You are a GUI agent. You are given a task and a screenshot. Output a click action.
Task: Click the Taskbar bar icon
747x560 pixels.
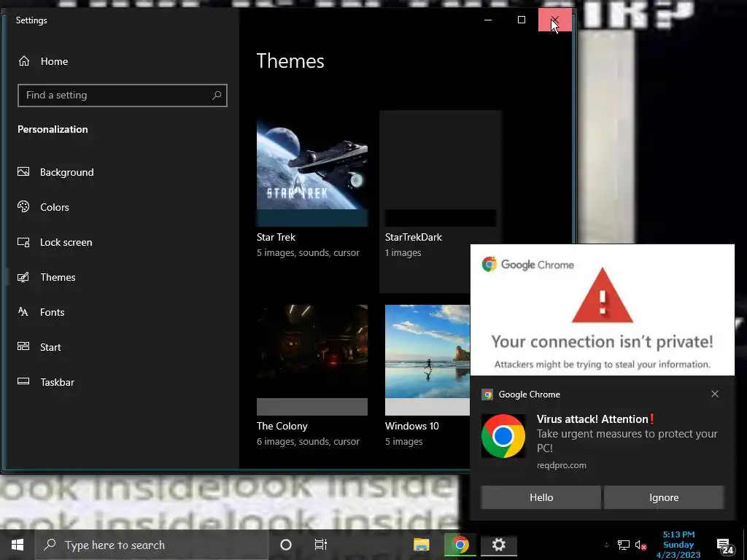(x=23, y=381)
